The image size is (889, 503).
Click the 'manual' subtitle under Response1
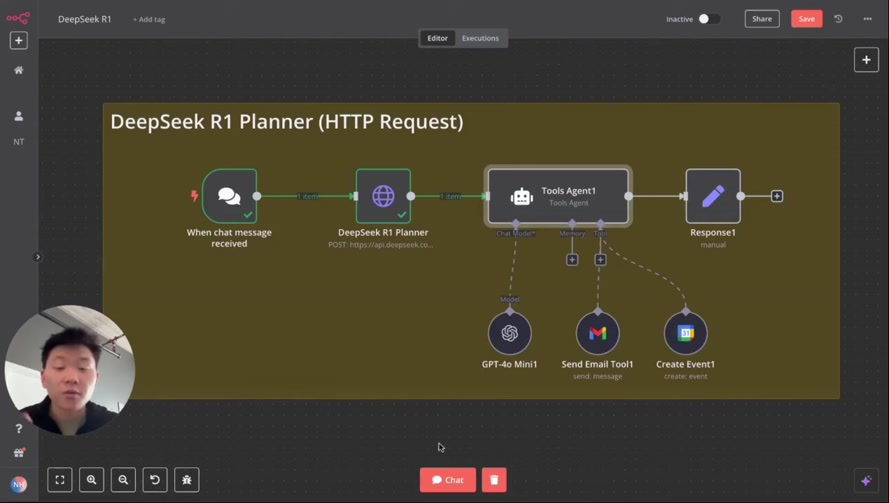tap(713, 245)
